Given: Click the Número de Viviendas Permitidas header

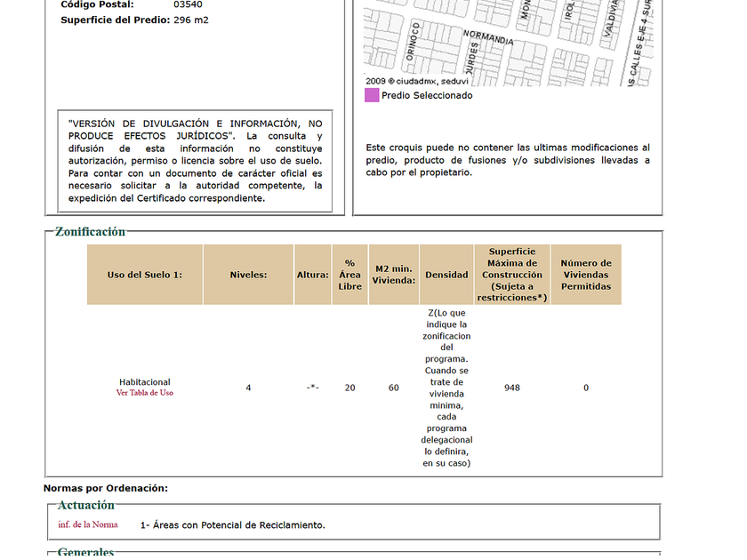Looking at the screenshot, I should coord(586,275).
